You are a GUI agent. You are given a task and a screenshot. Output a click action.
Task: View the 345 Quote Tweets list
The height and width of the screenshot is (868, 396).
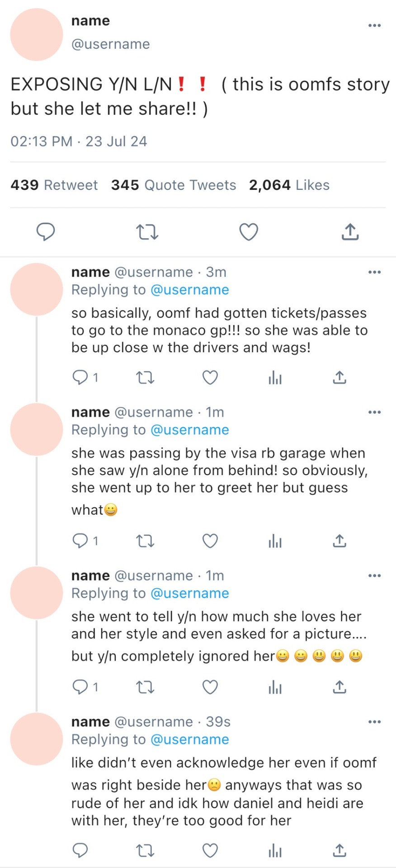pos(174,185)
